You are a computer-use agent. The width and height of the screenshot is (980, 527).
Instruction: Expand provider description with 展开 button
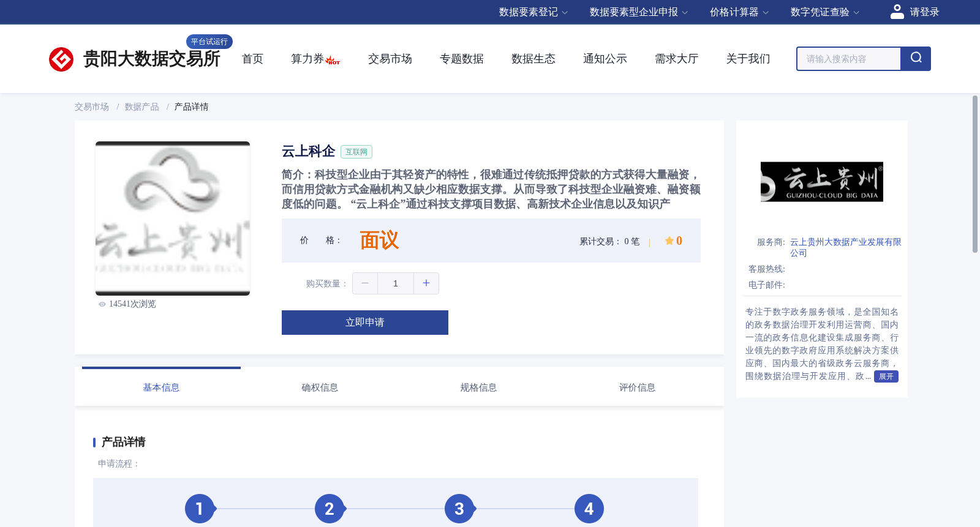tap(886, 376)
